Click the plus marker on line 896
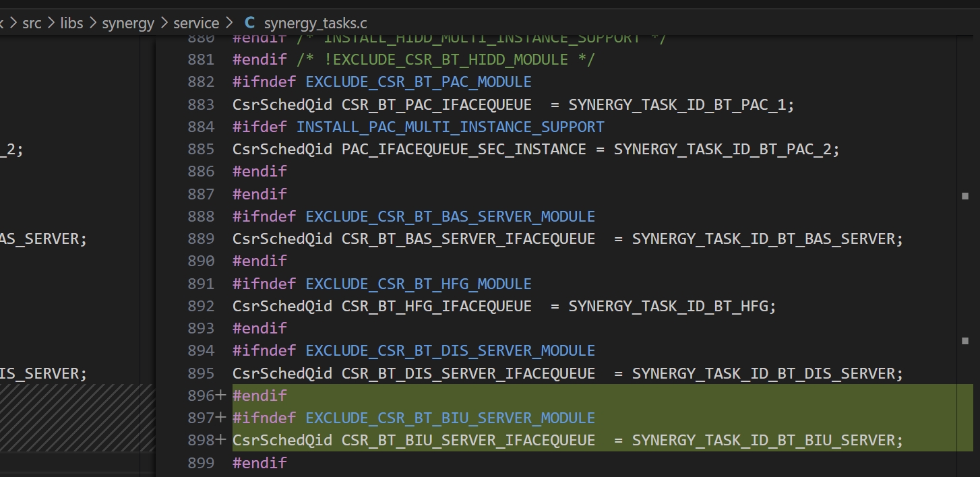 pos(221,395)
